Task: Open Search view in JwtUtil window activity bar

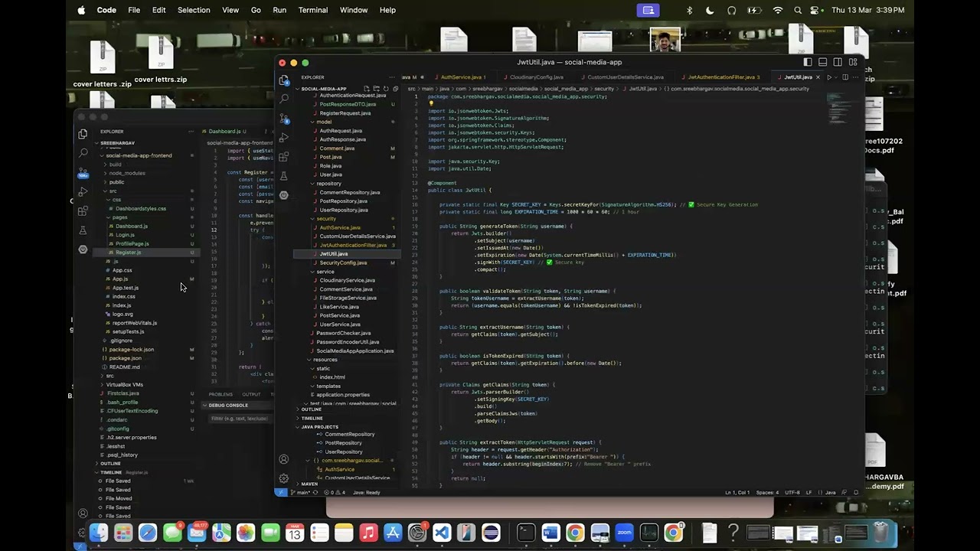Action: coord(284,99)
